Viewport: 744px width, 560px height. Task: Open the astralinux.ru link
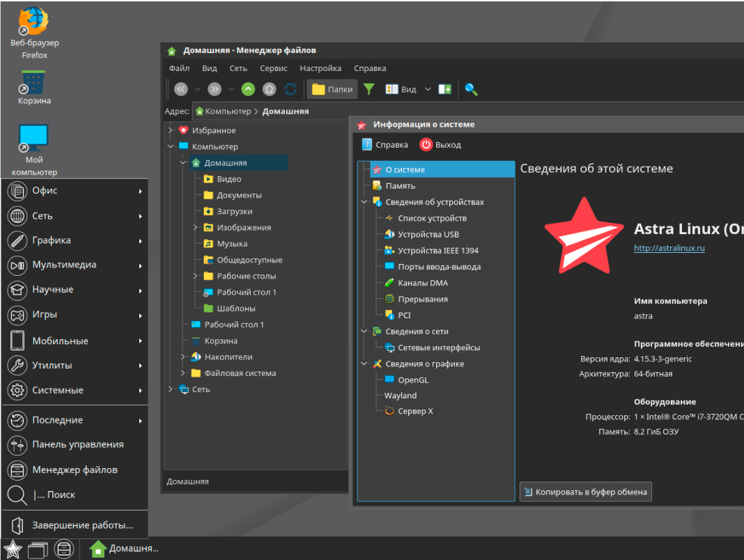coord(669,248)
